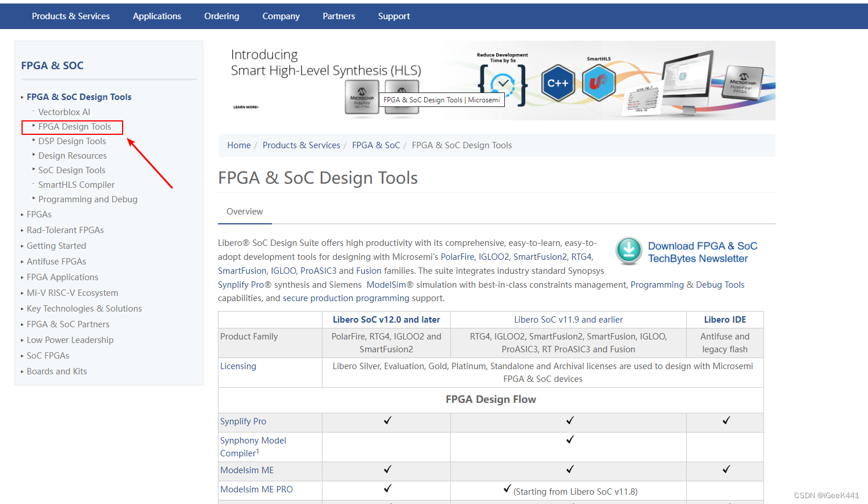Expand the DSP Design Tools arrow
The width and height of the screenshot is (868, 504).
pos(34,140)
